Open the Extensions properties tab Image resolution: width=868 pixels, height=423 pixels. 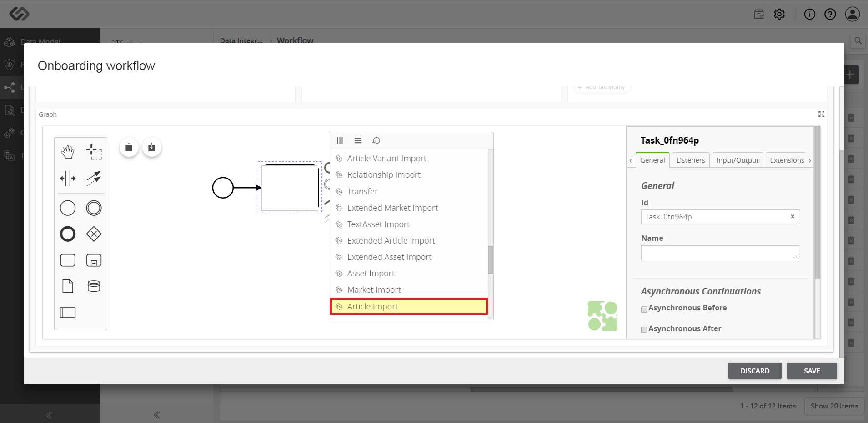click(x=787, y=160)
